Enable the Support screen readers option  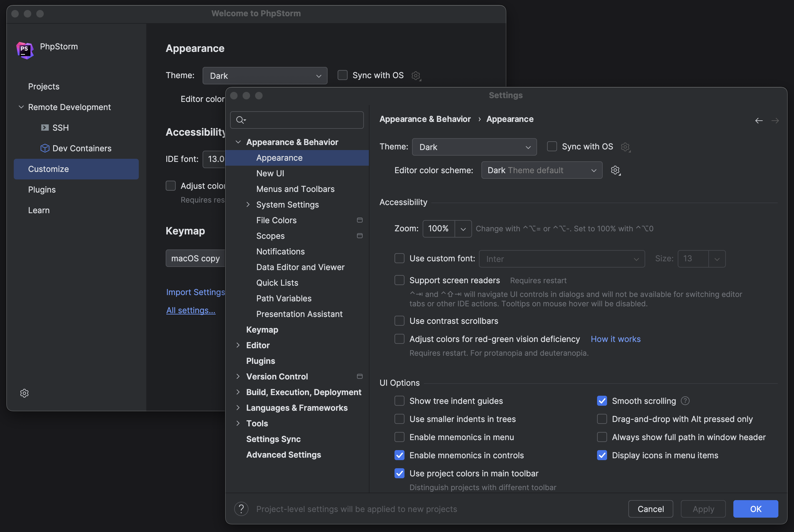[400, 280]
